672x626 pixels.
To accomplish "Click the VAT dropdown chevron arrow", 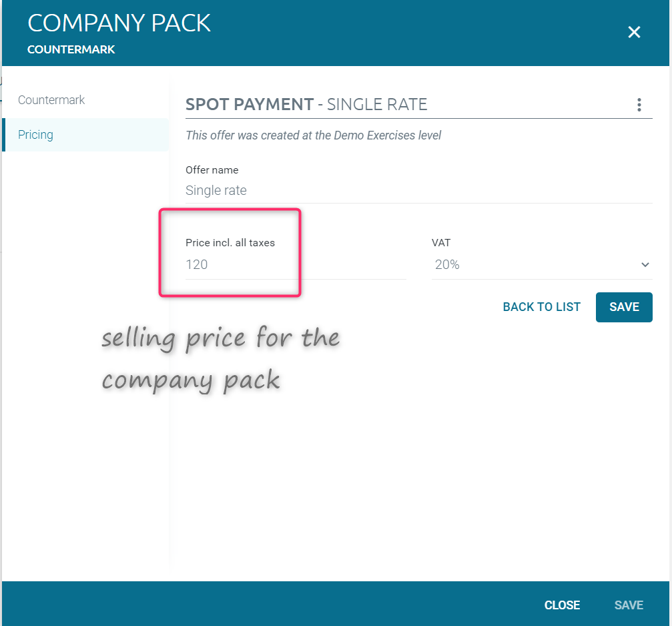I will 645,265.
